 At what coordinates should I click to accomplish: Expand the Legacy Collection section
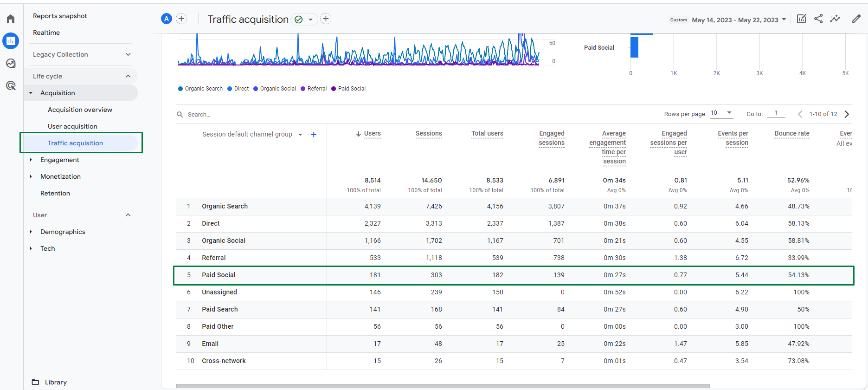[82, 54]
